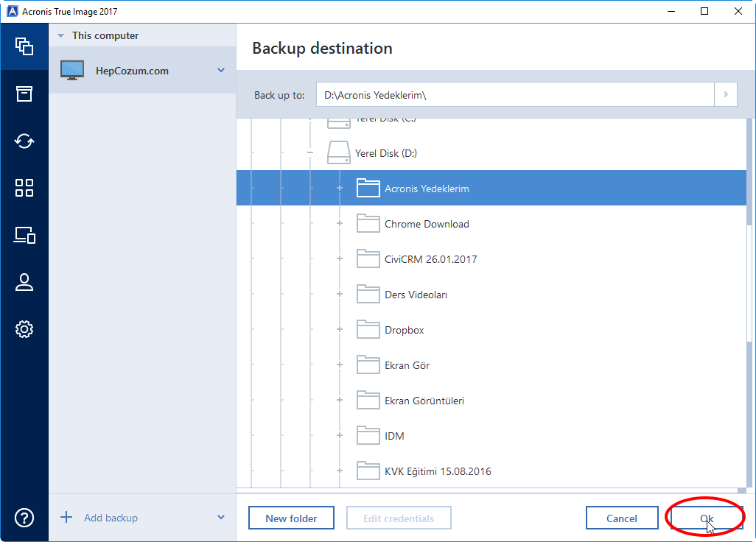Select the CiviCRM 26.01.2017 folder
Screen dimensions: 756x542
[430, 259]
